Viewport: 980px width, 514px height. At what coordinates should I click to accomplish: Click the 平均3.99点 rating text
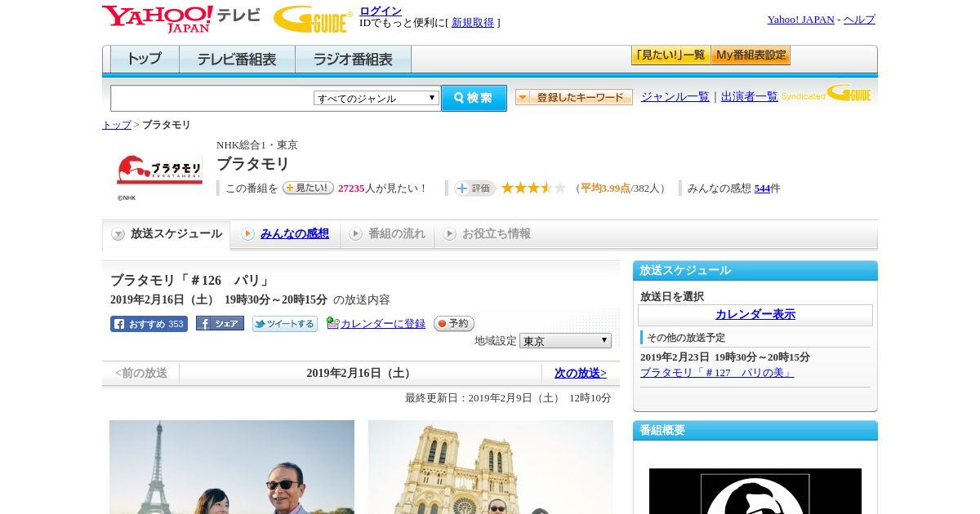pyautogui.click(x=605, y=188)
